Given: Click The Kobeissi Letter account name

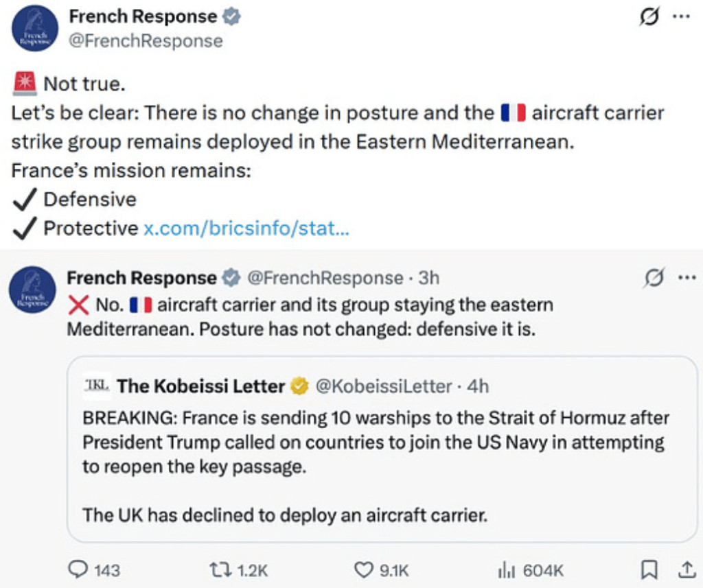Looking at the screenshot, I should pyautogui.click(x=200, y=386).
